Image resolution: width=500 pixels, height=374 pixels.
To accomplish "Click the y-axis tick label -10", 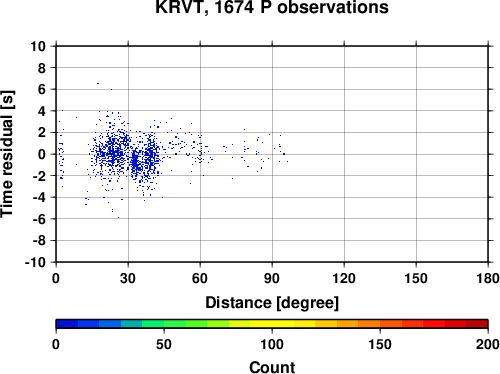I will click(35, 262).
